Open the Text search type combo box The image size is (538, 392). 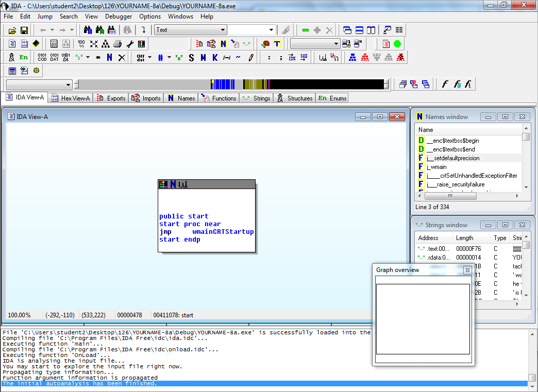[191, 30]
